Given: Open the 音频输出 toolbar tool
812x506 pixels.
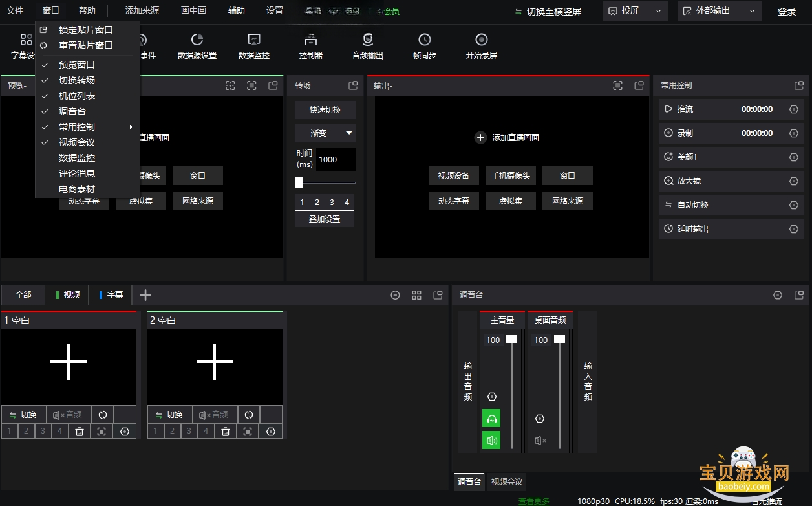Looking at the screenshot, I should tap(368, 47).
